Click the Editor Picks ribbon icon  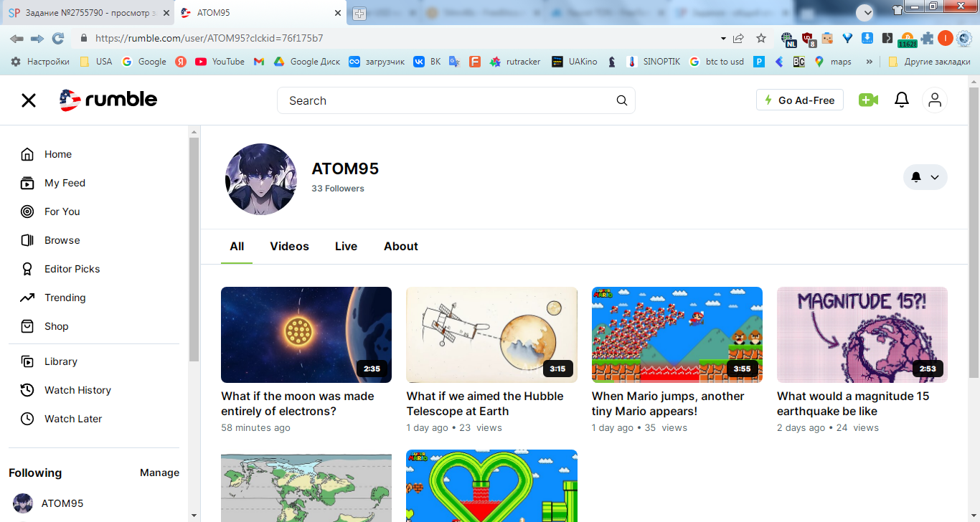pyautogui.click(x=27, y=269)
